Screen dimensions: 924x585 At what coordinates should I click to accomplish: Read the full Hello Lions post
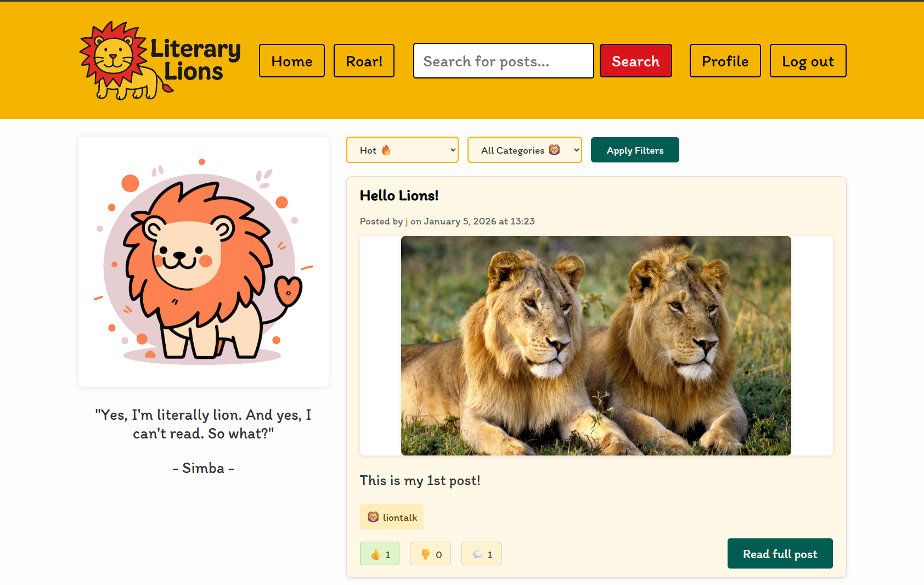(x=780, y=553)
